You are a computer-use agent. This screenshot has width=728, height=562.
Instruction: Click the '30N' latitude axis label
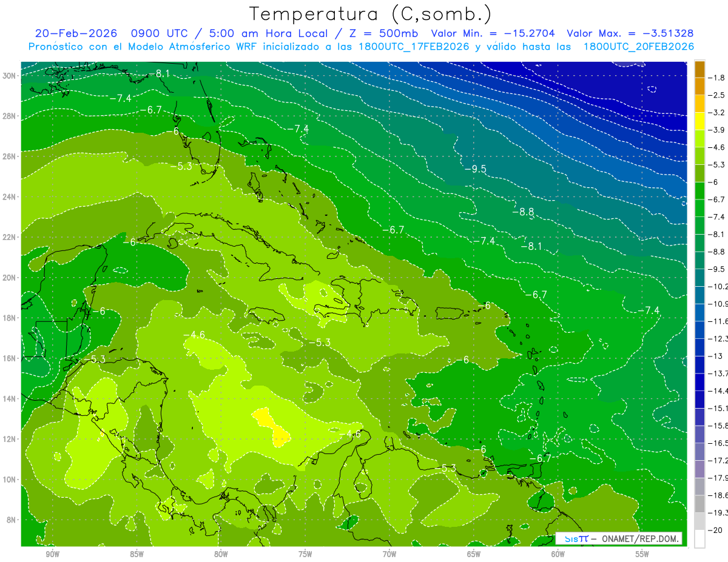[x=10, y=76]
